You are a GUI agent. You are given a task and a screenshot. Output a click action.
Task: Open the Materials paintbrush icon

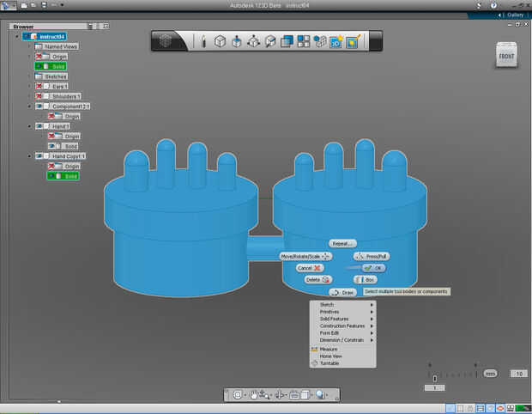click(354, 41)
